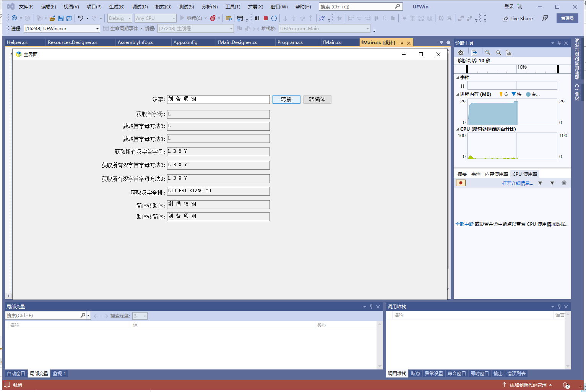Click the 10秒 marker on the diagnostic timeline
The height and width of the screenshot is (392, 586).
coord(522,67)
